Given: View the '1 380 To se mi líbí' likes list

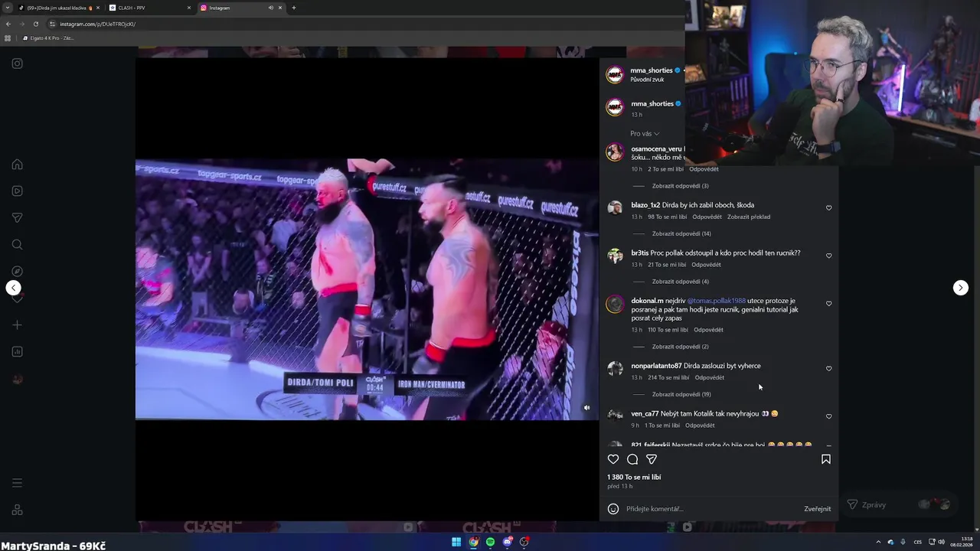Looking at the screenshot, I should [x=634, y=477].
